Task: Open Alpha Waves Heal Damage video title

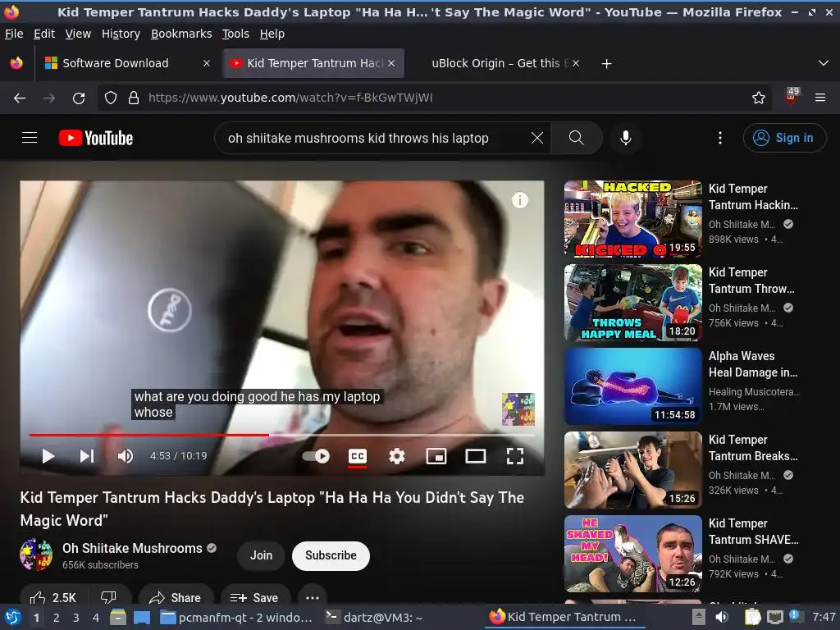Action: (x=753, y=364)
